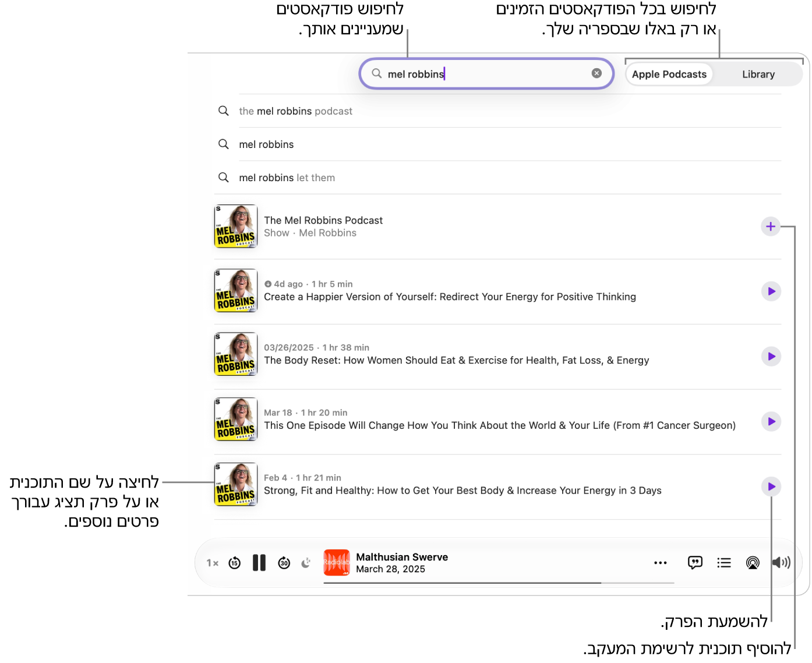Open the Create a Happier Version episode title

point(450,297)
